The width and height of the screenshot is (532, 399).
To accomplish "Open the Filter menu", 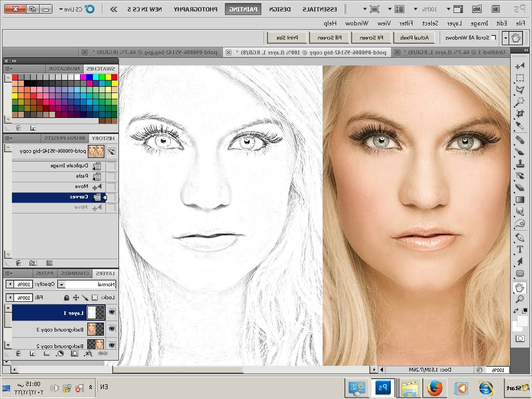I will point(406,23).
